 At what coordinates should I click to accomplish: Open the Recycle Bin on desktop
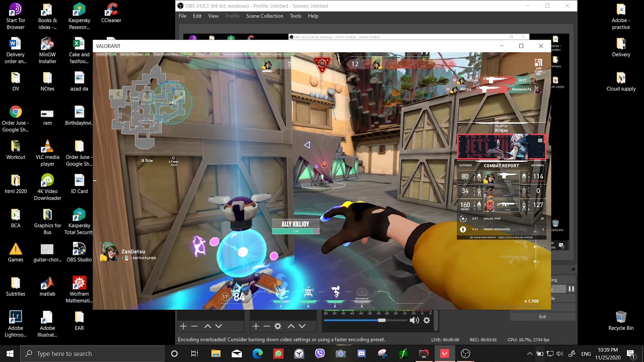621,321
